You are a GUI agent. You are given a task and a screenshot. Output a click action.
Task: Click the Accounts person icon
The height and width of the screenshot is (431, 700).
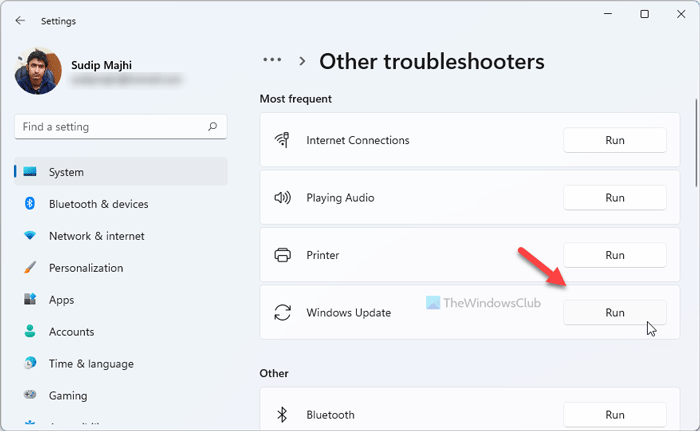pos(30,332)
